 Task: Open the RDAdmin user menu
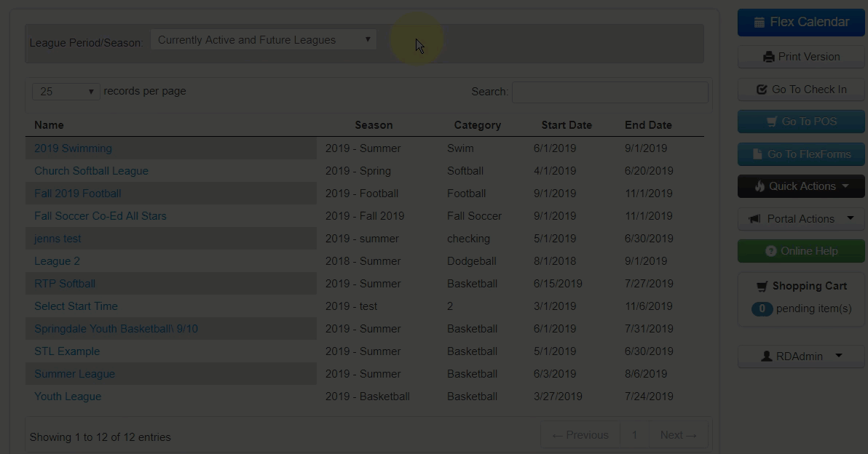click(801, 357)
